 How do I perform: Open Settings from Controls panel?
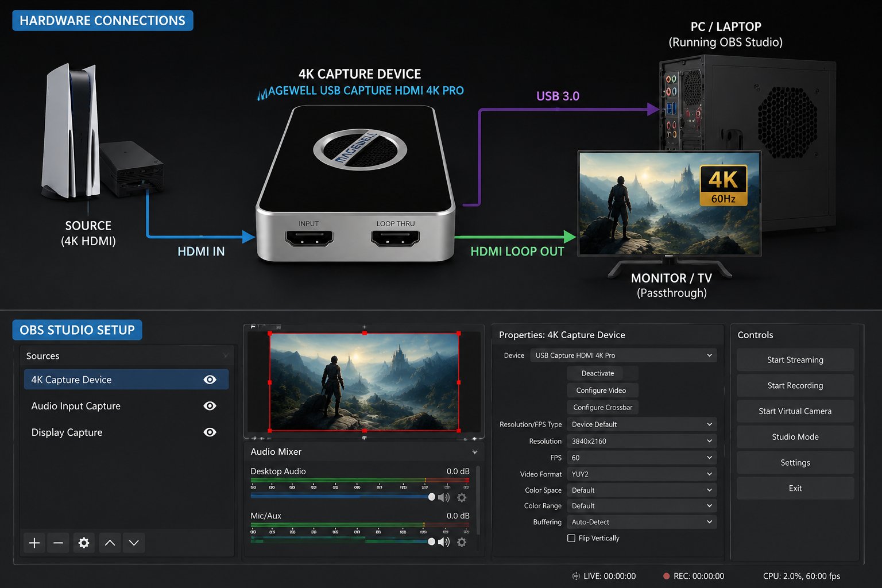[795, 463]
